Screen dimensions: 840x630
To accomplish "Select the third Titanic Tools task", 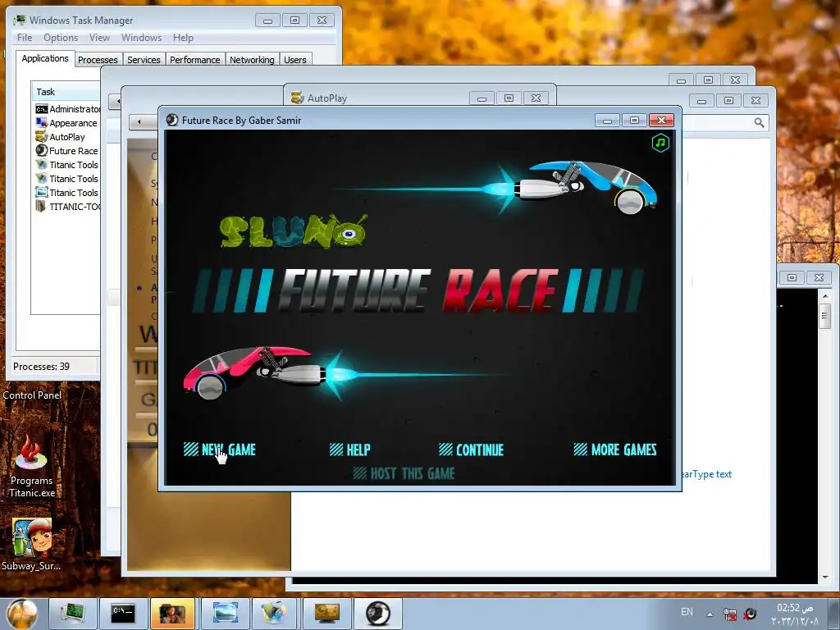I will 67,192.
